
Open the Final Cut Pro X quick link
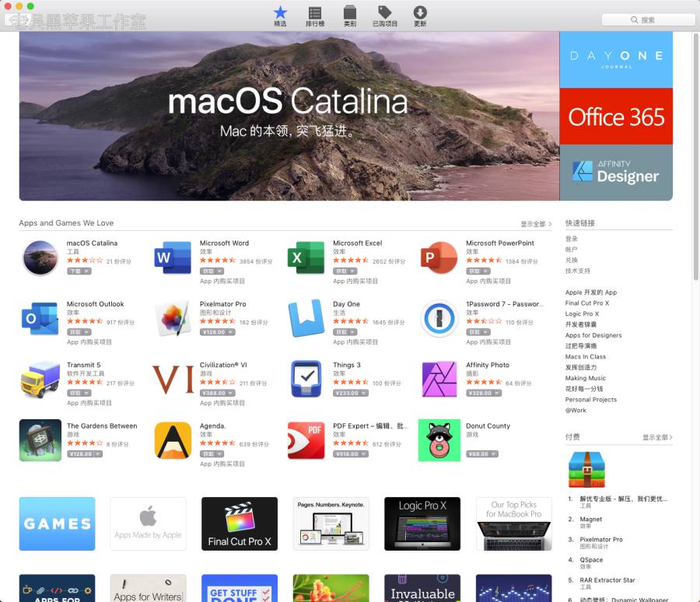(x=587, y=303)
